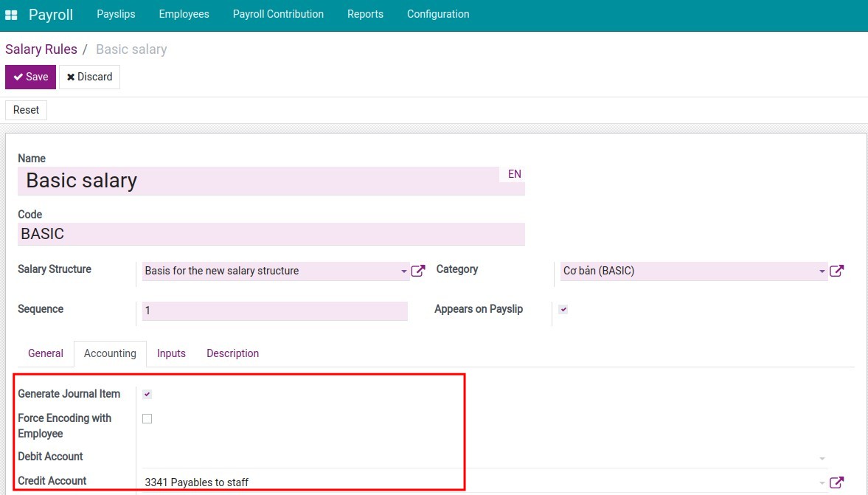
Task: Open Salary Structure record via external link icon
Action: [418, 271]
